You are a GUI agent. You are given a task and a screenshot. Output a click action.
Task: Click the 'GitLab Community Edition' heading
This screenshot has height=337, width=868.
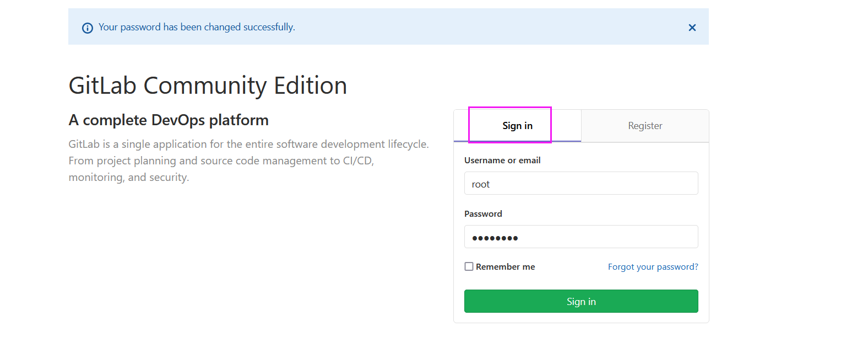click(x=208, y=86)
